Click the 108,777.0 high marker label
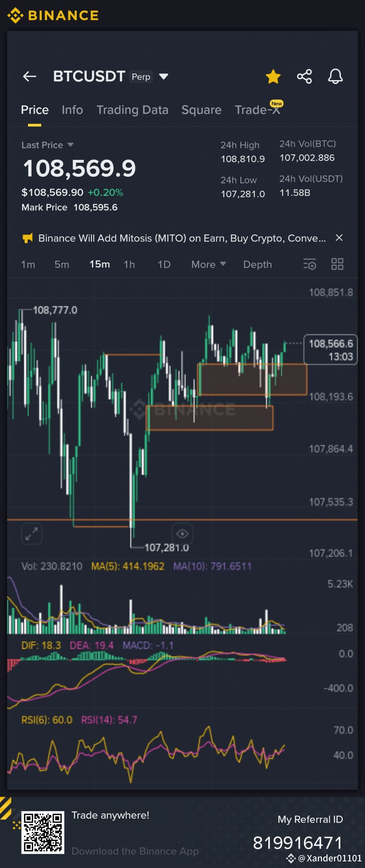Screen dimensions: 365x868 point(55,310)
